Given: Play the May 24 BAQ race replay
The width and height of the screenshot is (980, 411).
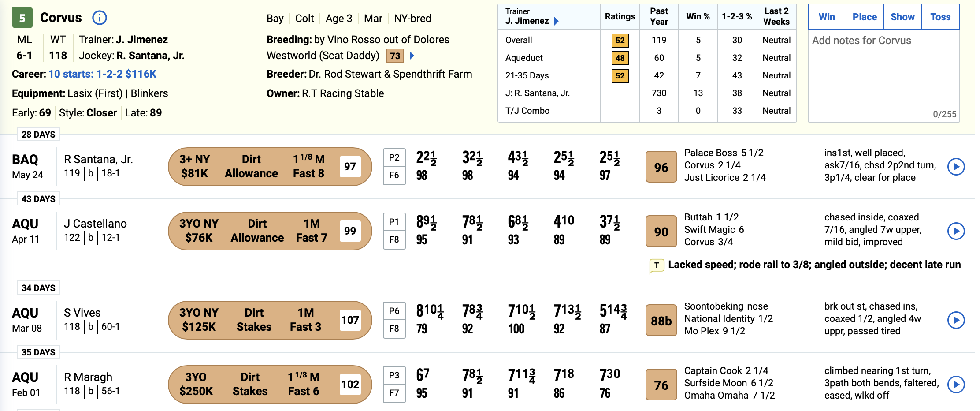Looking at the screenshot, I should [x=956, y=167].
